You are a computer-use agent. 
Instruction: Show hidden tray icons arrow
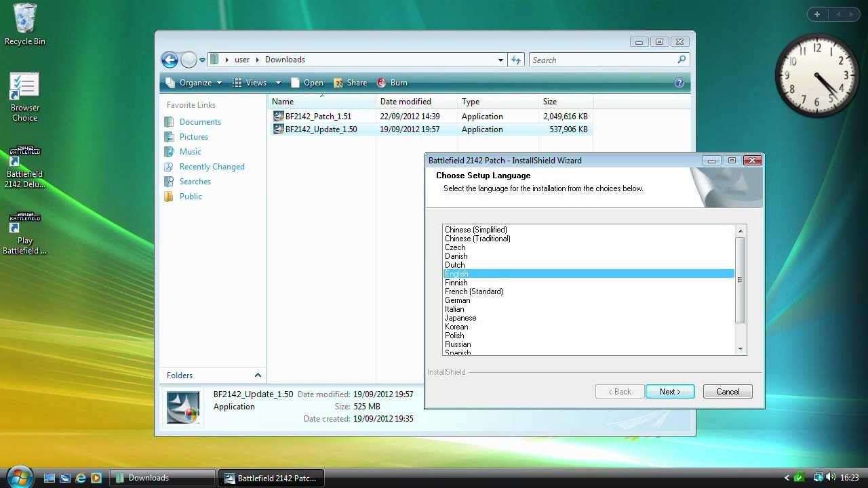pos(787,478)
